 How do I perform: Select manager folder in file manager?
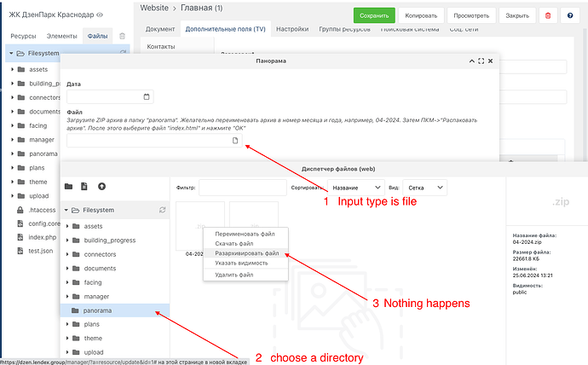click(96, 297)
